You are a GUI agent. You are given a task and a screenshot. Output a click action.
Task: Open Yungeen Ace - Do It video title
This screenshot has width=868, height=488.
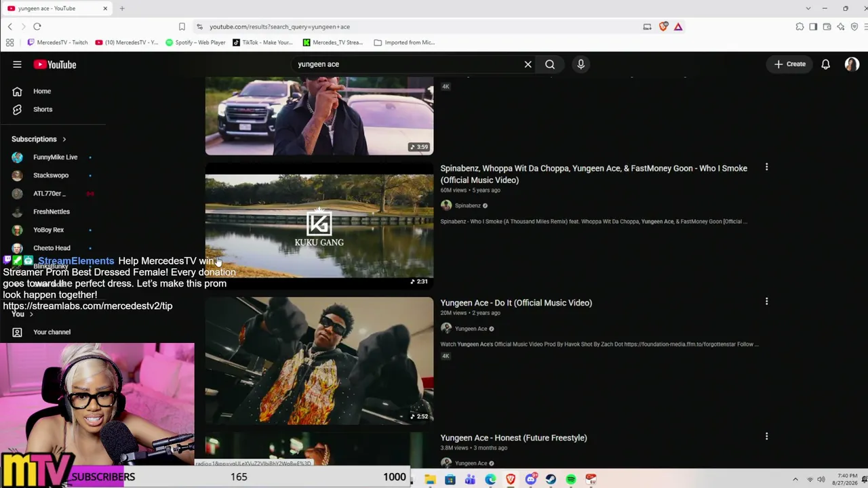pyautogui.click(x=516, y=303)
